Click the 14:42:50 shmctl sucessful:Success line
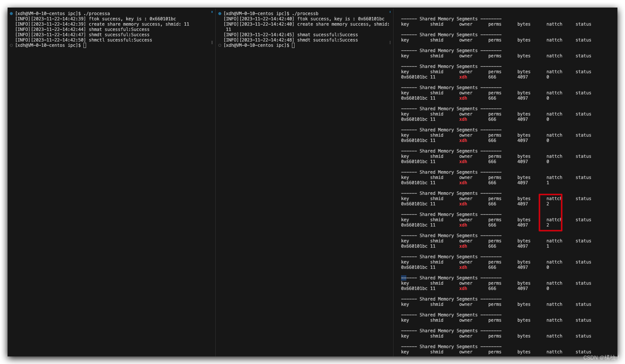The image size is (625, 364). pyautogui.click(x=84, y=40)
